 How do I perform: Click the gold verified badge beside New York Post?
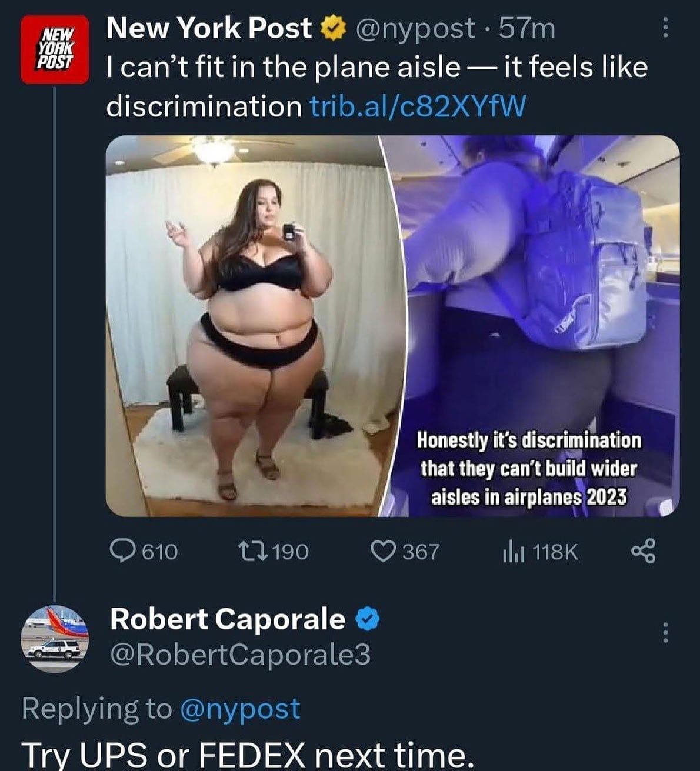pos(332,28)
